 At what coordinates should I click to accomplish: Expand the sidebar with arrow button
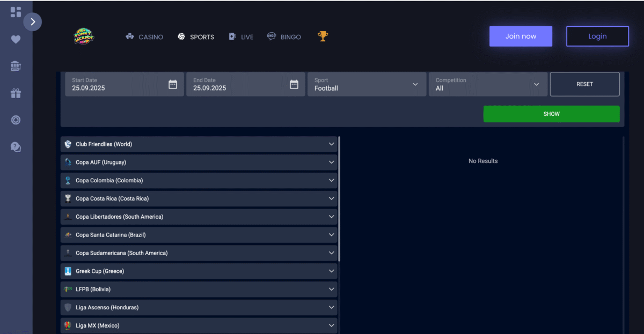tap(33, 22)
